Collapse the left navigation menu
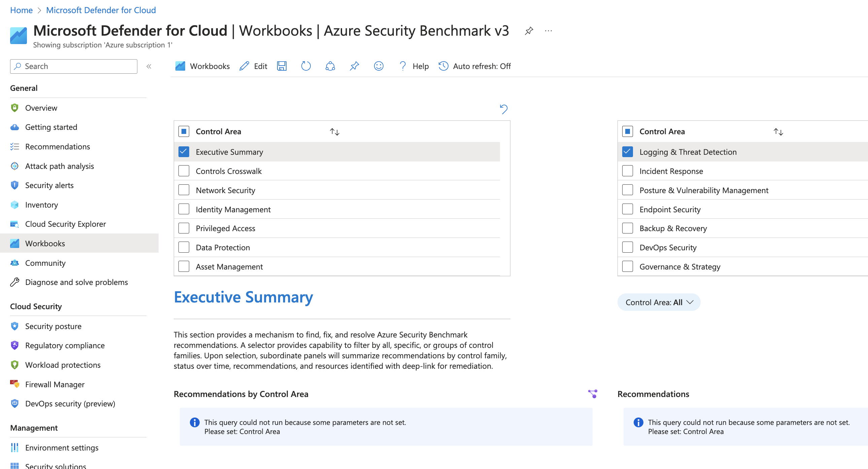 (x=149, y=66)
